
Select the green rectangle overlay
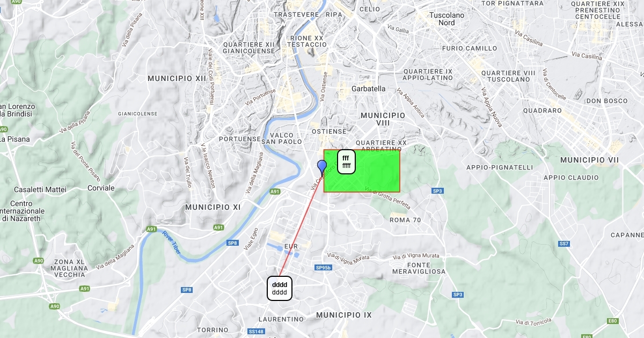pyautogui.click(x=362, y=171)
